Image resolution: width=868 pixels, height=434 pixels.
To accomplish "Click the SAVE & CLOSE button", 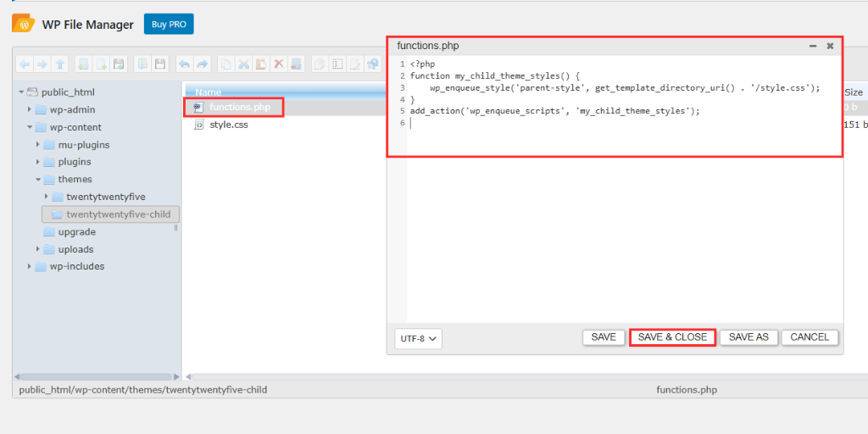I will tap(672, 337).
